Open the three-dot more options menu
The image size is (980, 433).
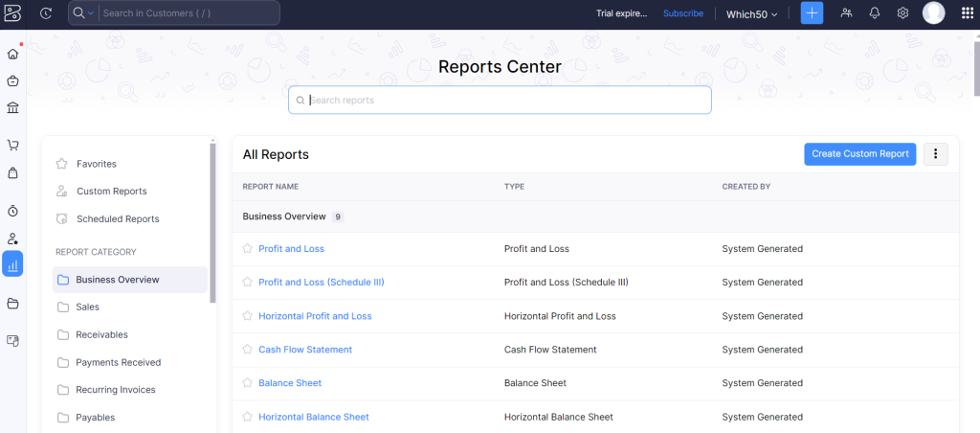(x=935, y=154)
